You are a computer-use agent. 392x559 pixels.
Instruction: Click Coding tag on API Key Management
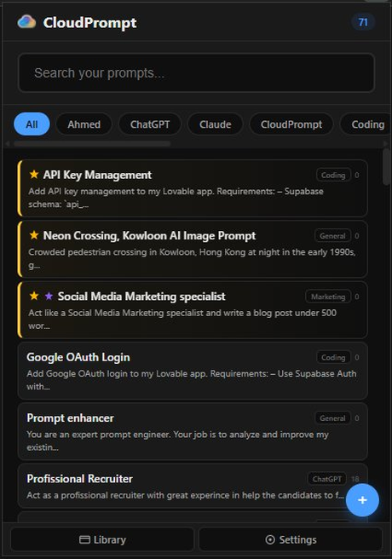(333, 175)
